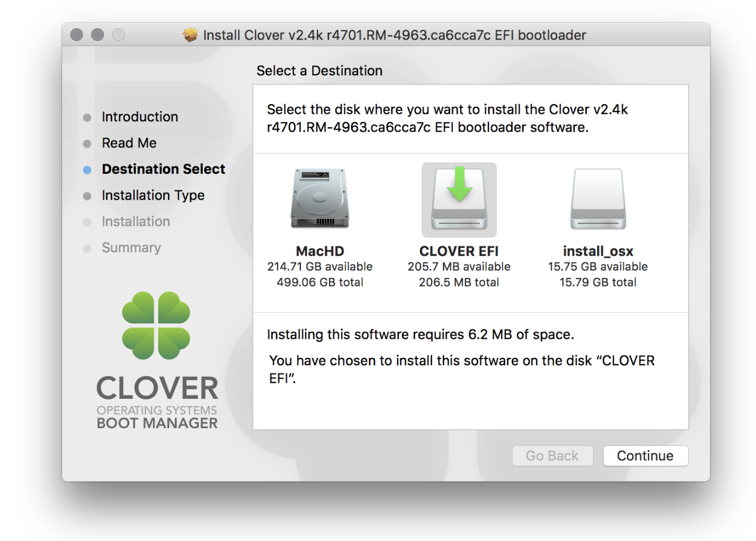The height and width of the screenshot is (541, 756).
Task: Click the text '15.75 GB available'
Action: click(x=598, y=266)
